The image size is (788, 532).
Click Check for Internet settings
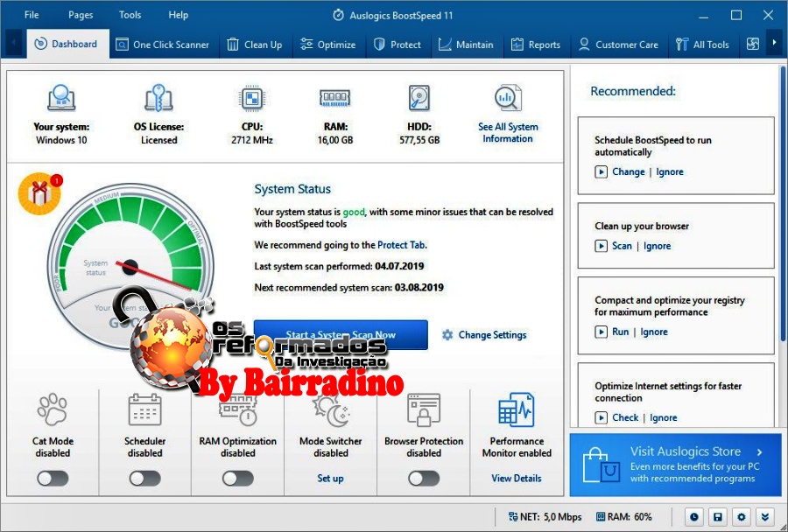[625, 417]
